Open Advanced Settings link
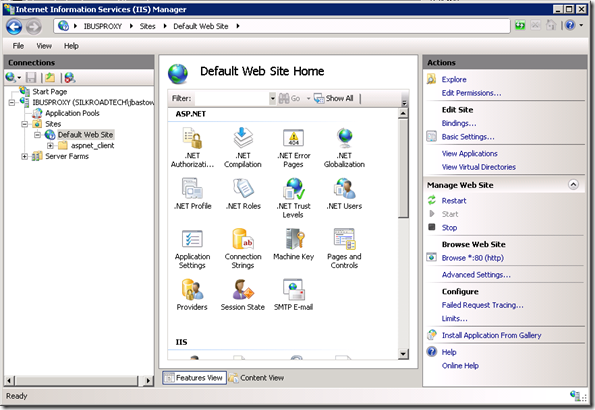Image resolution: width=595 pixels, height=410 pixels. tap(476, 274)
